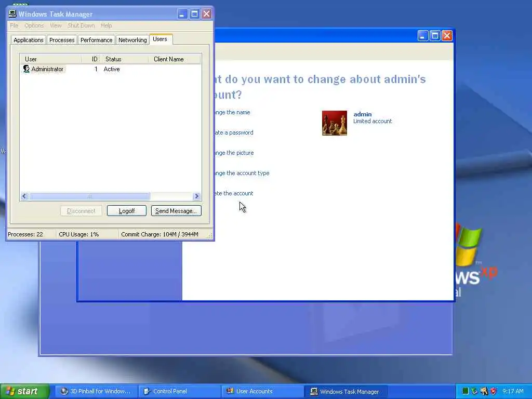Image resolution: width=532 pixels, height=399 pixels.
Task: Open the File menu in Task Manager
Action: [14, 25]
